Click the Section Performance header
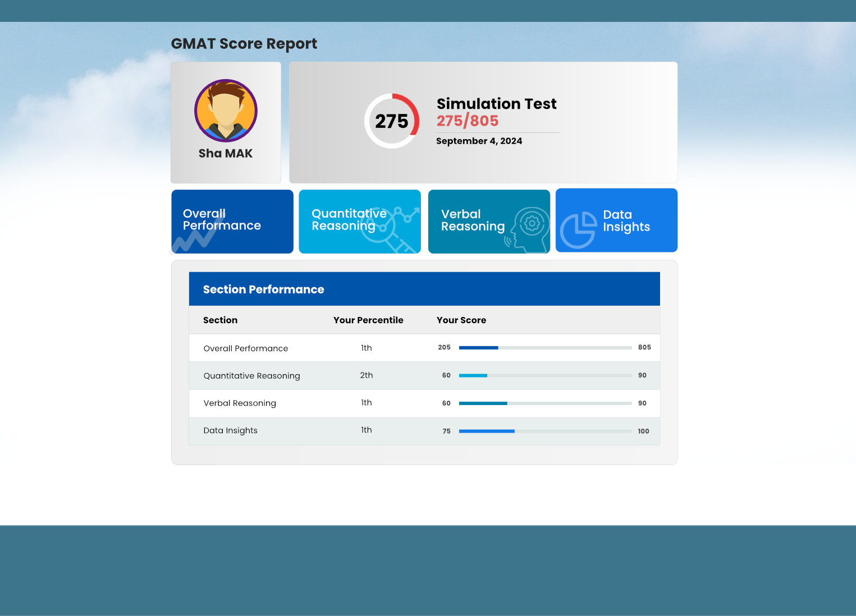The width and height of the screenshot is (856, 616). [424, 289]
